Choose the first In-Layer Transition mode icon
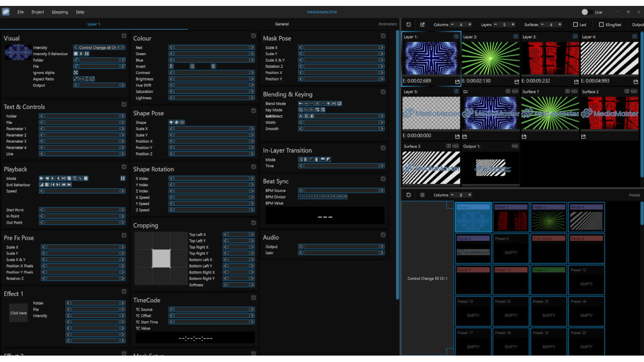 tap(301, 159)
